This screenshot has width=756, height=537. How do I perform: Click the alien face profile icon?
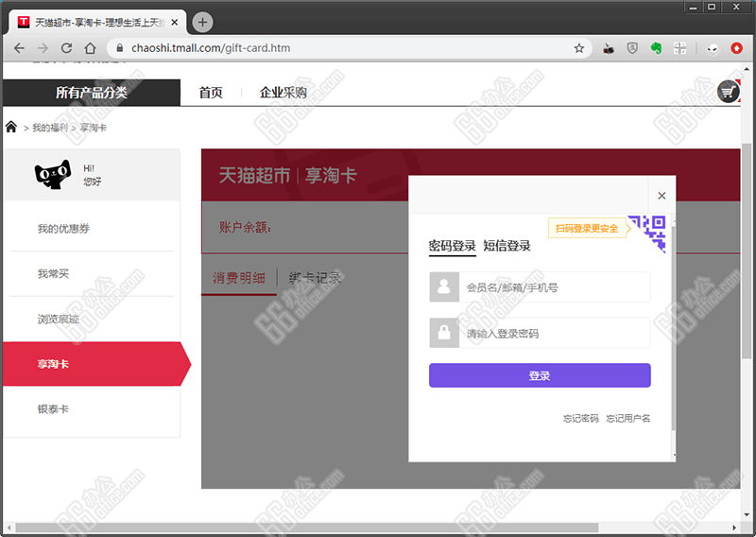tap(713, 48)
